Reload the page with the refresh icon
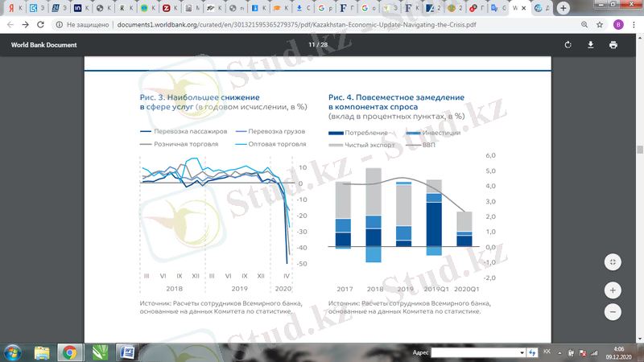Screen dimensions: 644x362 tap(40, 25)
